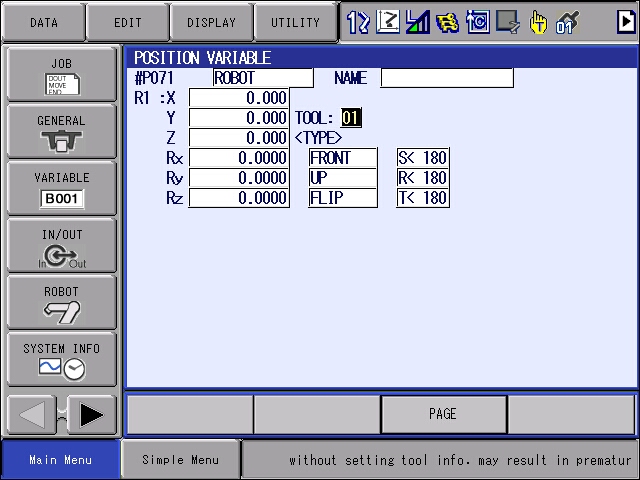Image resolution: width=640 pixels, height=480 pixels.
Task: Click the tool 01 status icon
Action: 567,21
